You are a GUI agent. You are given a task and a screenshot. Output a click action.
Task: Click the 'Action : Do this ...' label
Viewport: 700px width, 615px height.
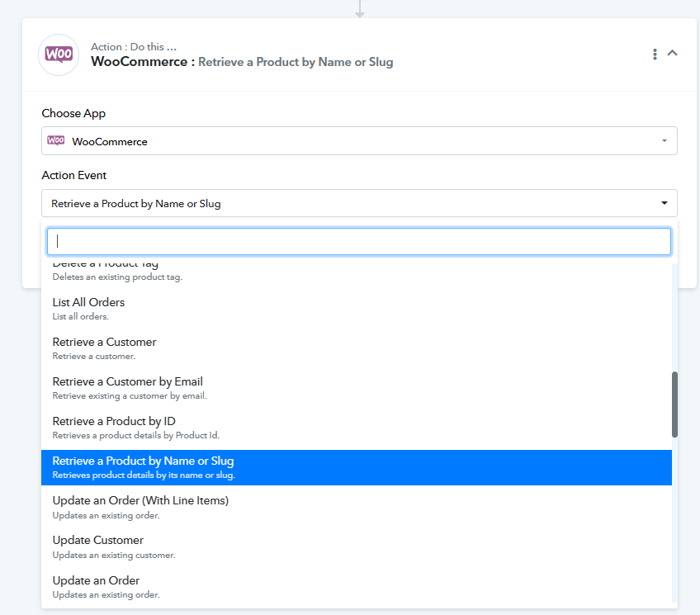[134, 46]
